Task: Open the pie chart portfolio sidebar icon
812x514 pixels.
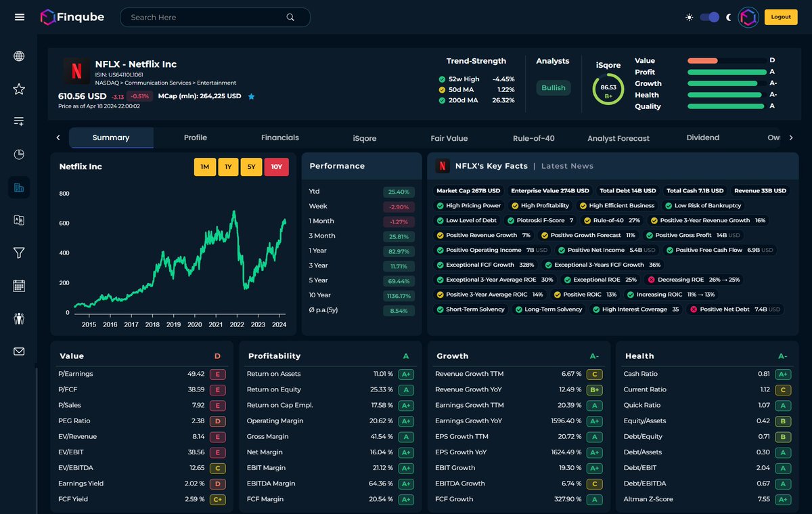Action: point(19,154)
